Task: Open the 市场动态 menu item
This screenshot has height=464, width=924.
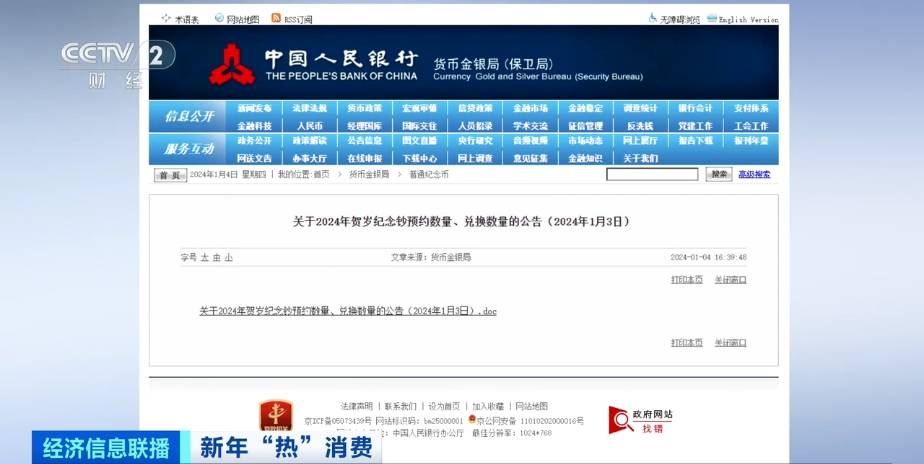Action: coord(585,141)
